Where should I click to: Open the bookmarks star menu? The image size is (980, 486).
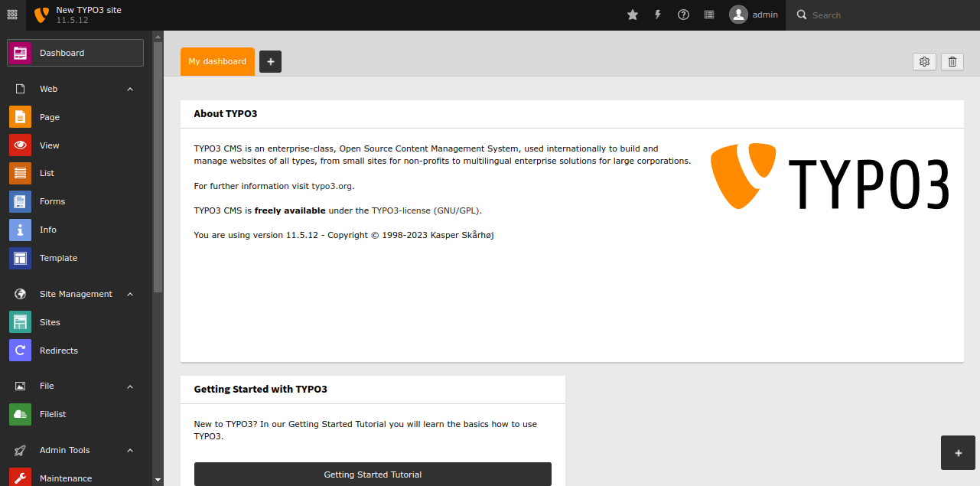(x=633, y=15)
